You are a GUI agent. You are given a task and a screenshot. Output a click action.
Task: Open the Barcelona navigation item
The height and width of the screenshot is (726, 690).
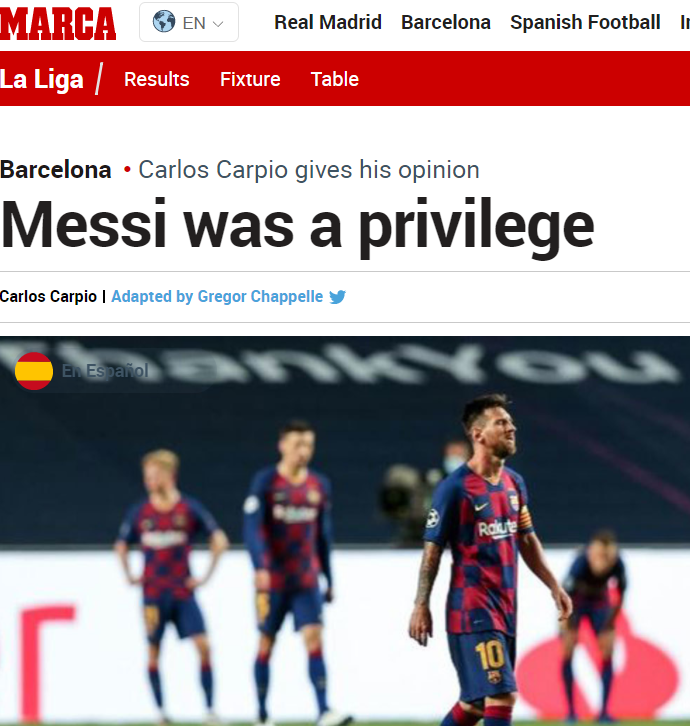(446, 22)
